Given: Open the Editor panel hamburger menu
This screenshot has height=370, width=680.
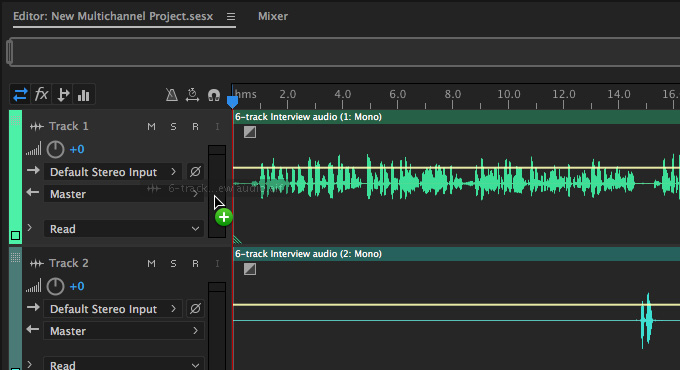Looking at the screenshot, I should 231,16.
